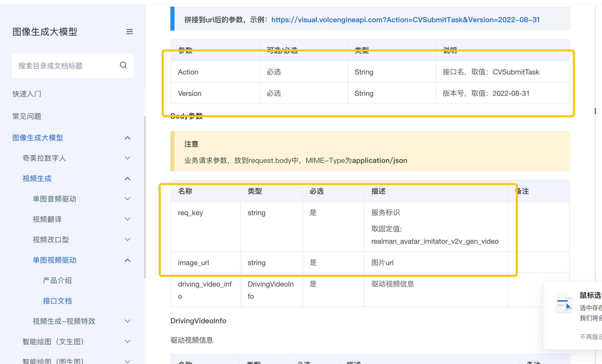The height and width of the screenshot is (364, 602).
Task: Click 不再提示 in the popup
Action: [x=591, y=337]
